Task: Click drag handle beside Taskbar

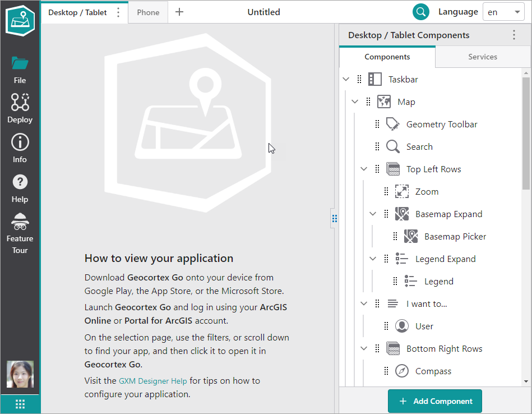Action: 359,79
